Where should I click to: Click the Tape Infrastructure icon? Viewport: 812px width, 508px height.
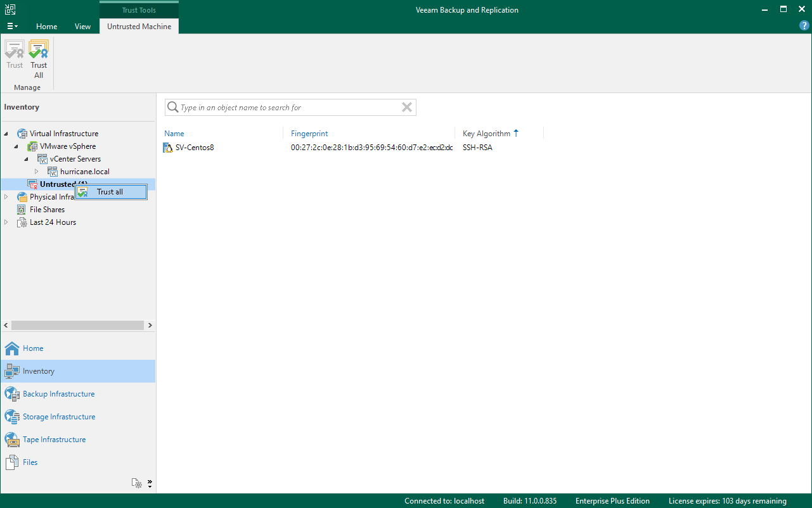[12, 440]
